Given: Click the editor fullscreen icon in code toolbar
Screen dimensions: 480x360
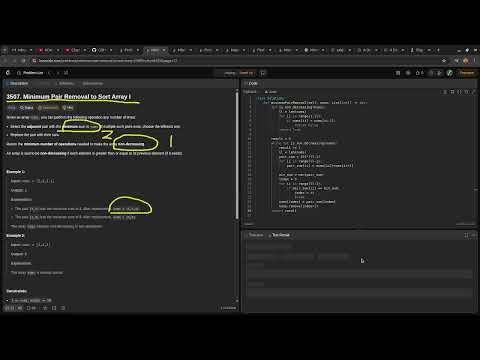Looking at the screenshot, I should tap(474, 92).
